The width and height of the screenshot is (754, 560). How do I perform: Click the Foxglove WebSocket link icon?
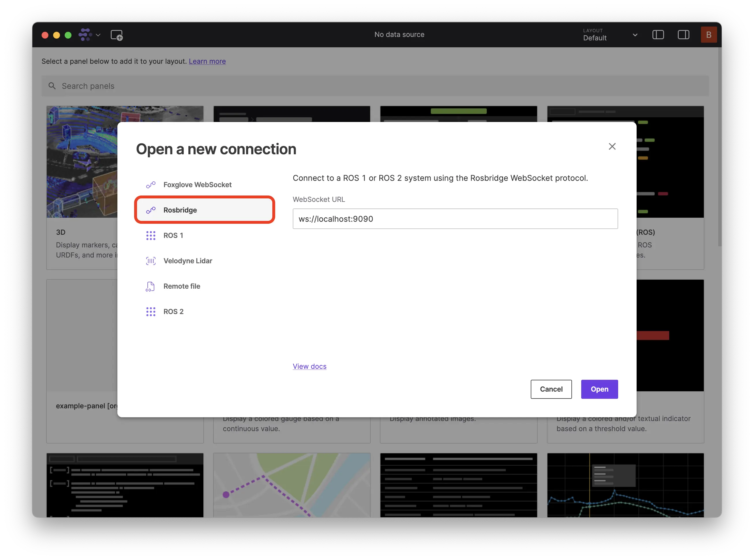pos(151,185)
